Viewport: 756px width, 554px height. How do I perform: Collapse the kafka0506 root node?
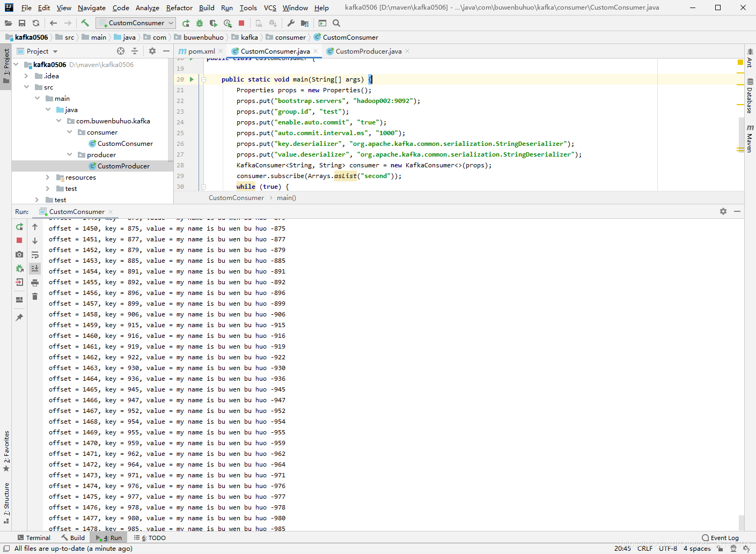(x=16, y=64)
